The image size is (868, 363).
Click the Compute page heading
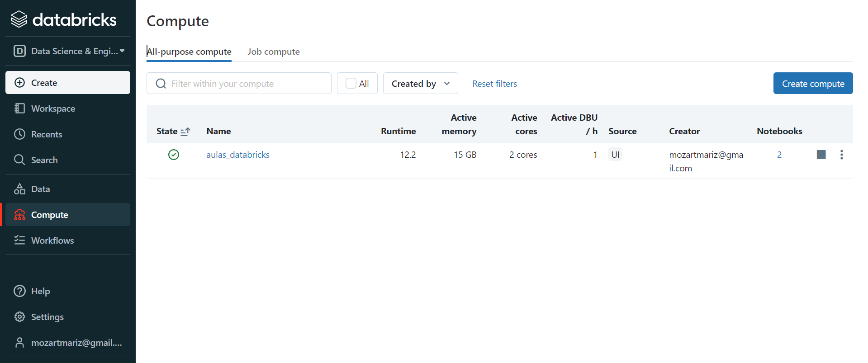[178, 21]
